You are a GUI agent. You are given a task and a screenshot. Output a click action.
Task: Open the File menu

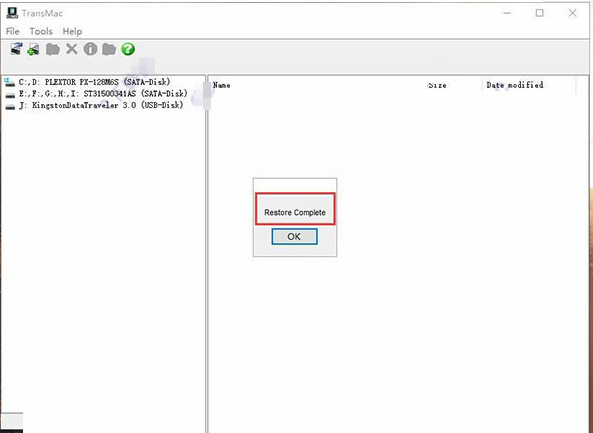click(12, 31)
